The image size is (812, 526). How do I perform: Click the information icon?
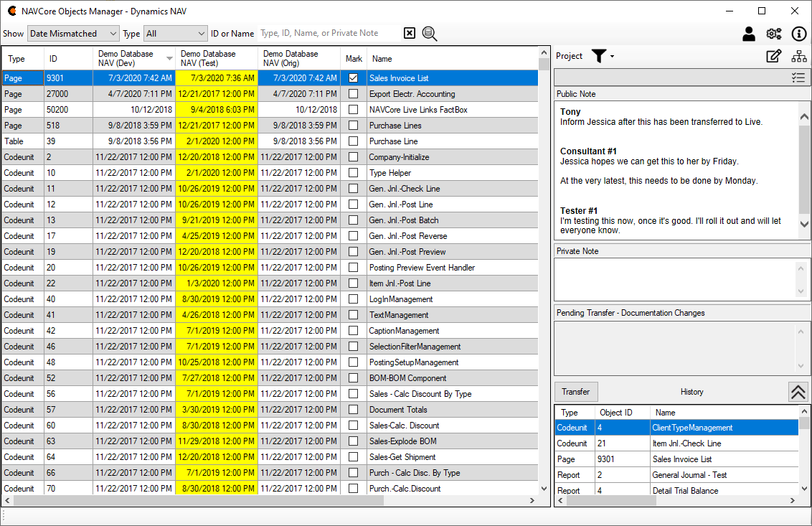799,34
